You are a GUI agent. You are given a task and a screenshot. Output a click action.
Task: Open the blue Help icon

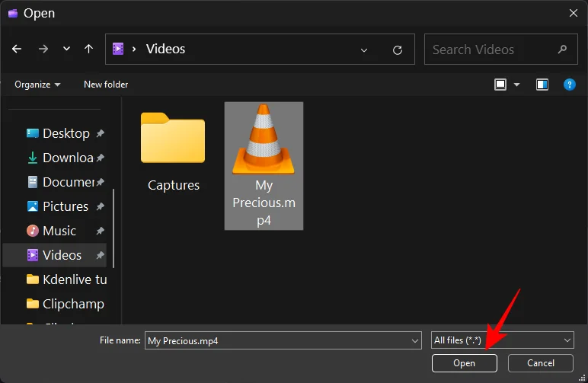click(x=569, y=85)
